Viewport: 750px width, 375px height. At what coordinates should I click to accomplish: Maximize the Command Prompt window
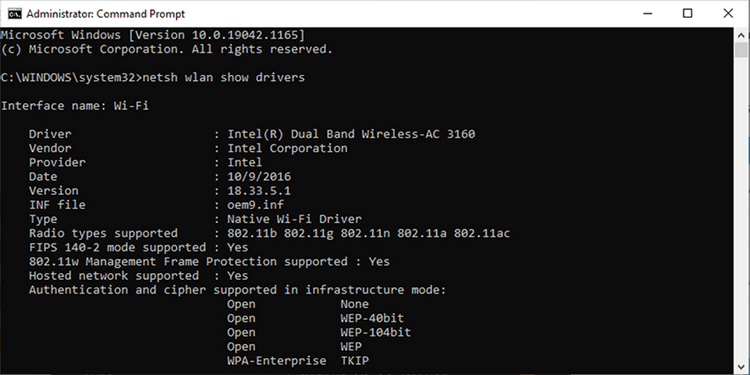pos(687,14)
